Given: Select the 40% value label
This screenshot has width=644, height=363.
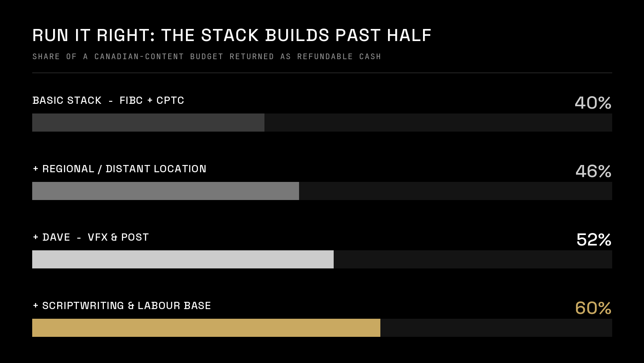Looking at the screenshot, I should pyautogui.click(x=593, y=103).
